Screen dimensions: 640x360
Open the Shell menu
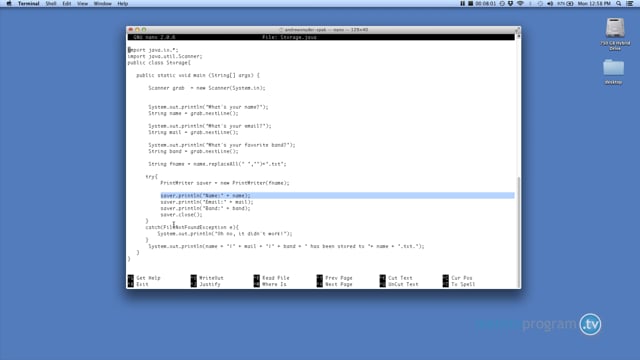[x=51, y=4]
